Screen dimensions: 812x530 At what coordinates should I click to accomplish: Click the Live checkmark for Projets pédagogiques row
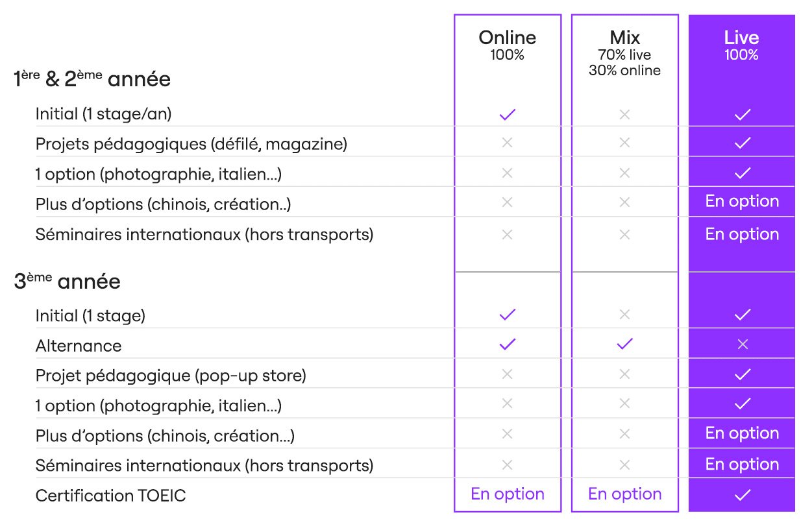click(x=743, y=143)
